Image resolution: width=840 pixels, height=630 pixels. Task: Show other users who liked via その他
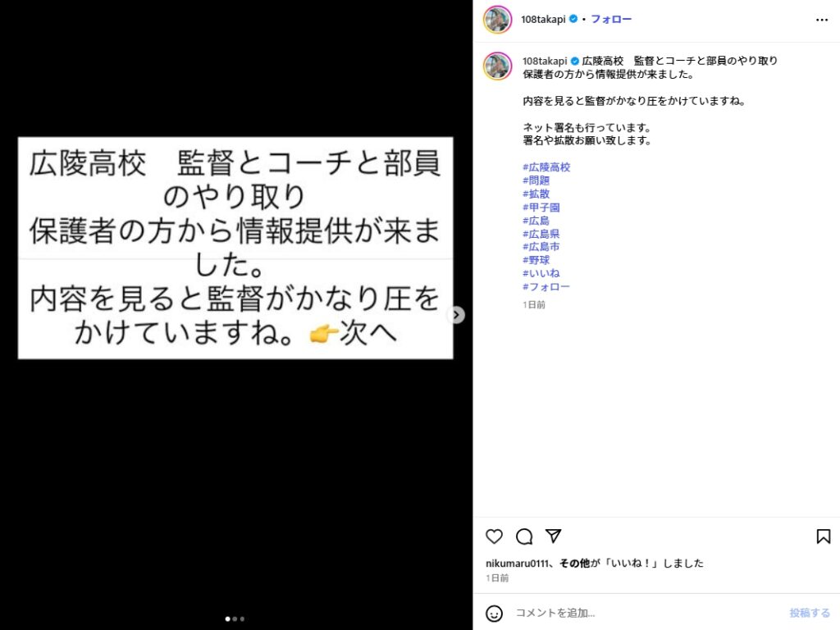coord(574,563)
